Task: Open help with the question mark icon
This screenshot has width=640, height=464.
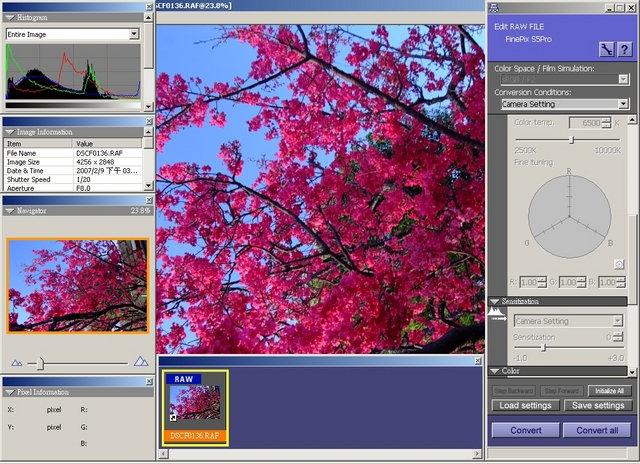Action: (x=624, y=50)
